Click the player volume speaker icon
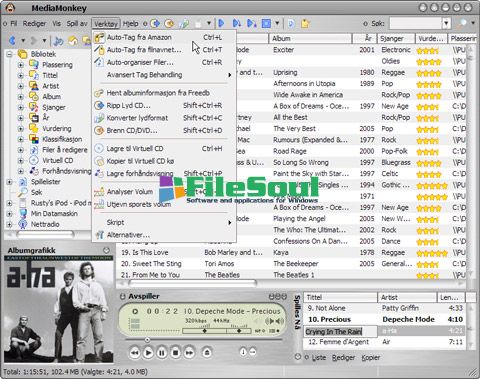The image size is (480, 379). point(279,321)
